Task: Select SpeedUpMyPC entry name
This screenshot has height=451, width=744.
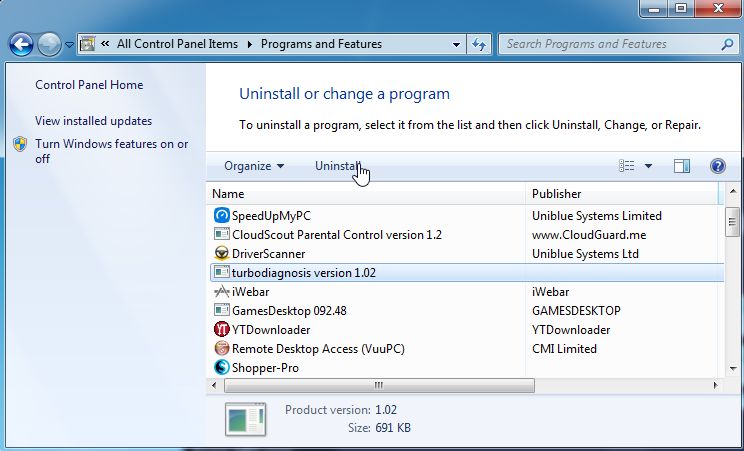Action: pyautogui.click(x=271, y=216)
